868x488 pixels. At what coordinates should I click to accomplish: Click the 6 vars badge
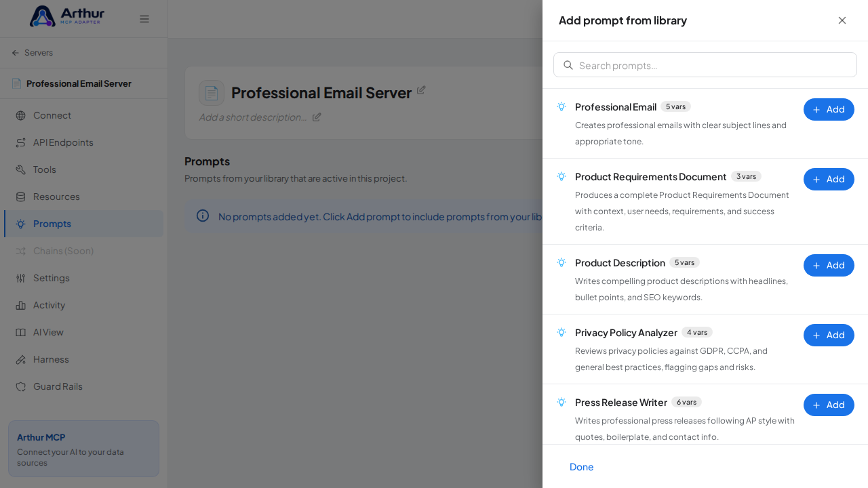(686, 402)
